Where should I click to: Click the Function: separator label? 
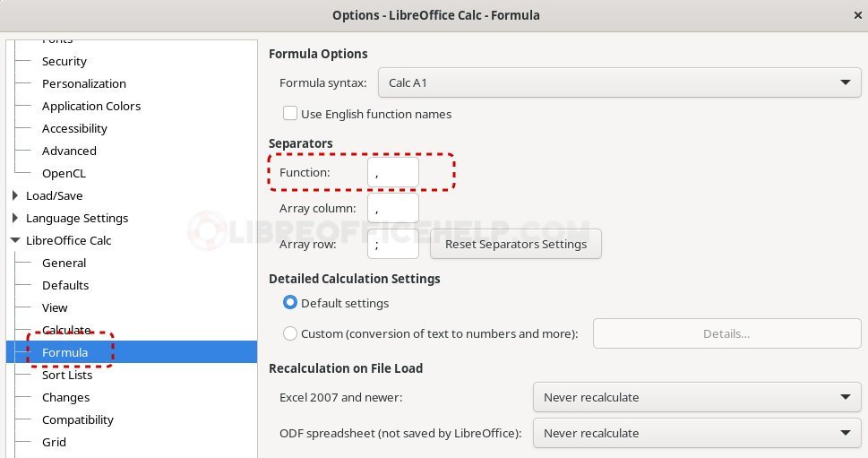pos(305,172)
